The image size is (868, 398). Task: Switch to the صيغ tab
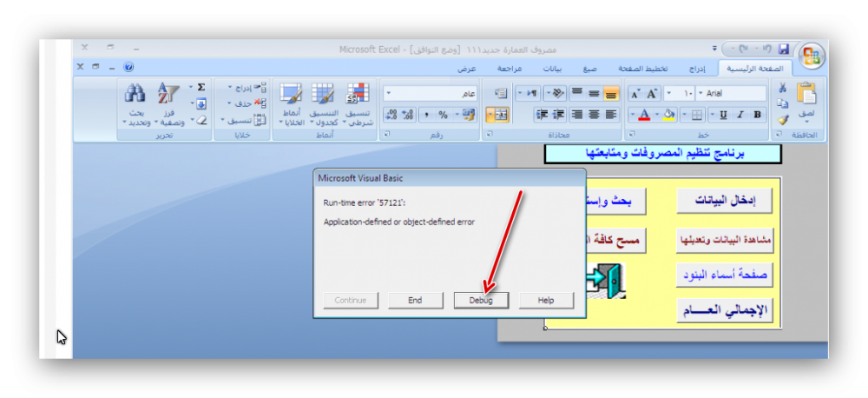tap(589, 69)
